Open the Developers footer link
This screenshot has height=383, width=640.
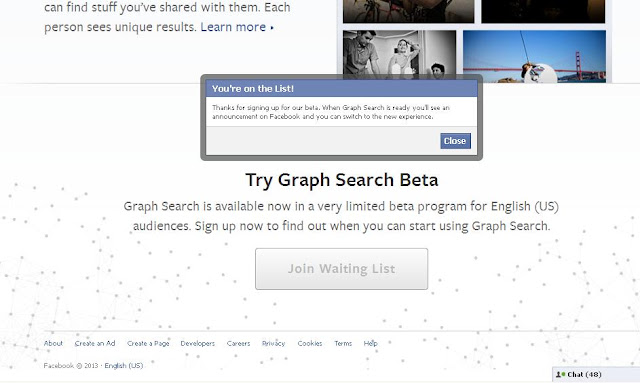198,343
